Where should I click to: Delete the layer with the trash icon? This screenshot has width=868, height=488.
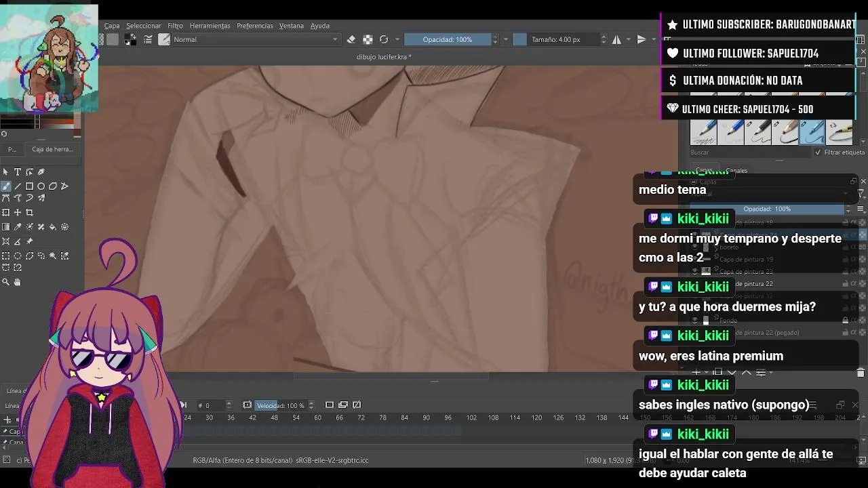pos(861,373)
